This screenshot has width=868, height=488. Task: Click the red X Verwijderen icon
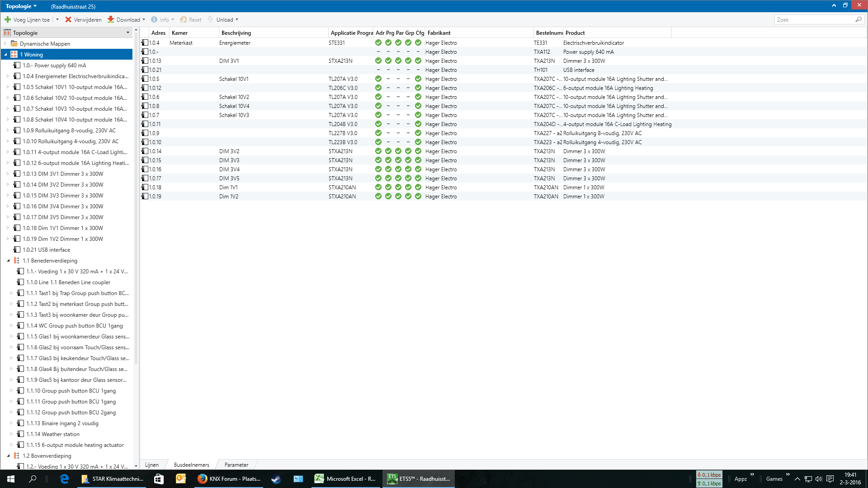(68, 19)
